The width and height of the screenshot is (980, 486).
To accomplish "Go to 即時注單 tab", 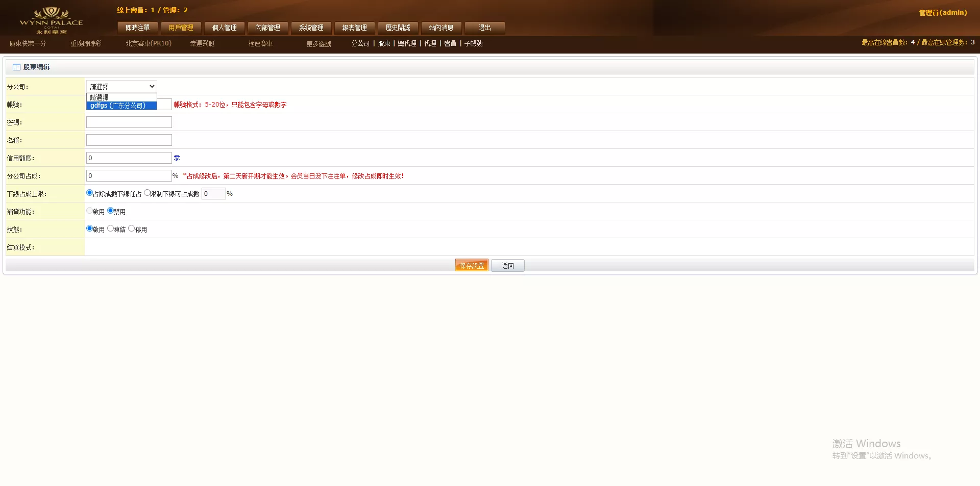I will (138, 28).
